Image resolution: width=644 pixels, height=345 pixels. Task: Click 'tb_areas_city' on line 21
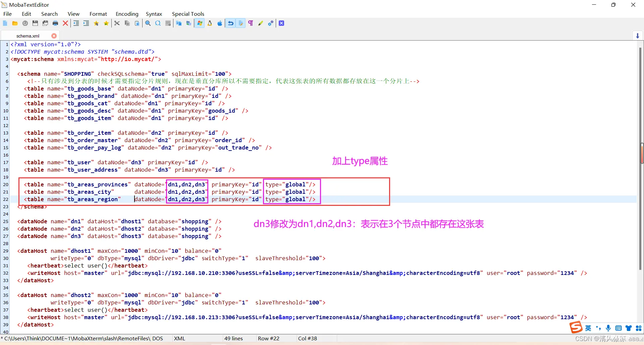coord(89,192)
